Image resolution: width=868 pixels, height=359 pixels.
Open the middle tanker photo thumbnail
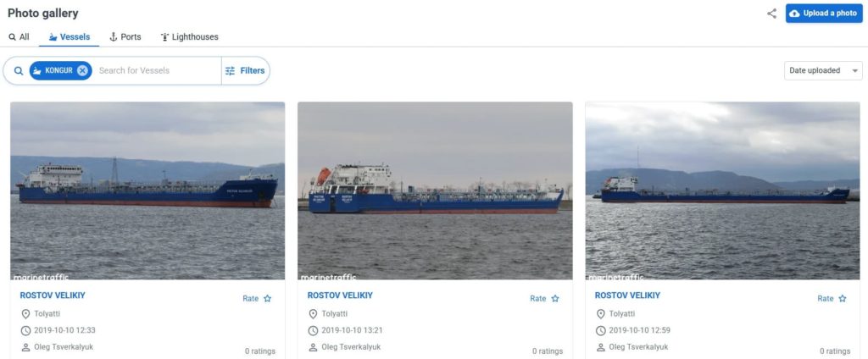pyautogui.click(x=435, y=191)
